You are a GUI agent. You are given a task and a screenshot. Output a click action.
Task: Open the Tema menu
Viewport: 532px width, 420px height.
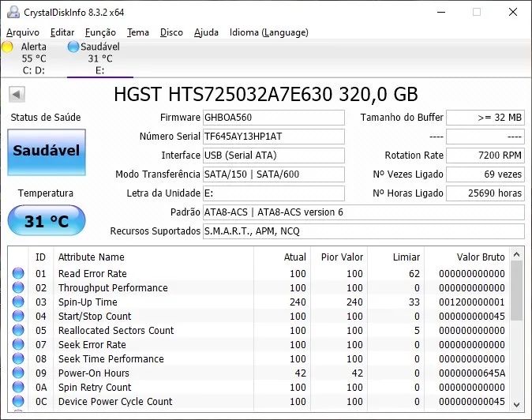(x=138, y=32)
